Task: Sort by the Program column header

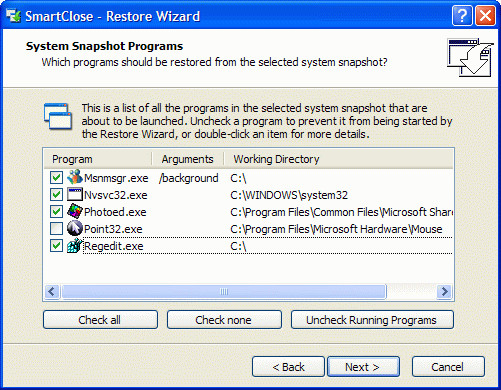Action: [x=98, y=159]
